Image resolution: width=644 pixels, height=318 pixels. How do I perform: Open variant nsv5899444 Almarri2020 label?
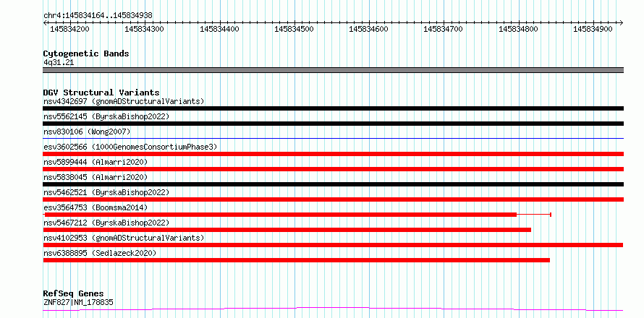(x=96, y=162)
